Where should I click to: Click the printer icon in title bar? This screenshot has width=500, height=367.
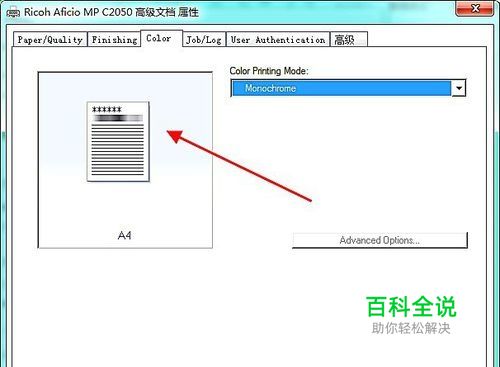(x=13, y=13)
